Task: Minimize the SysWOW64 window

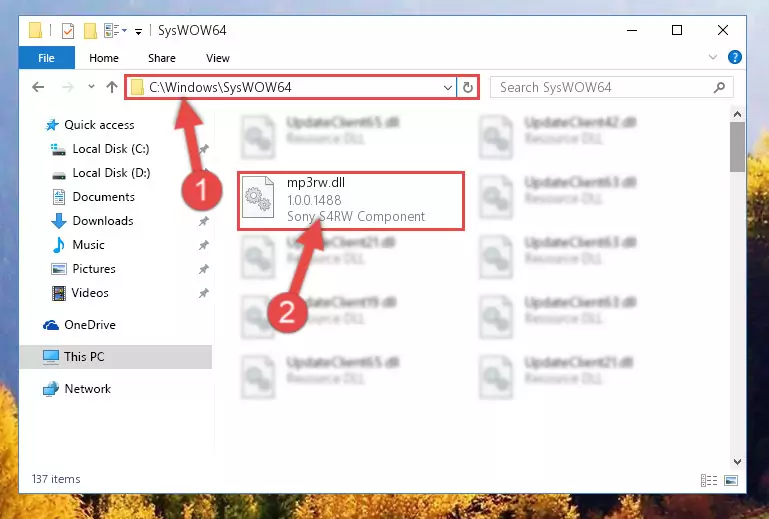Action: [x=632, y=30]
